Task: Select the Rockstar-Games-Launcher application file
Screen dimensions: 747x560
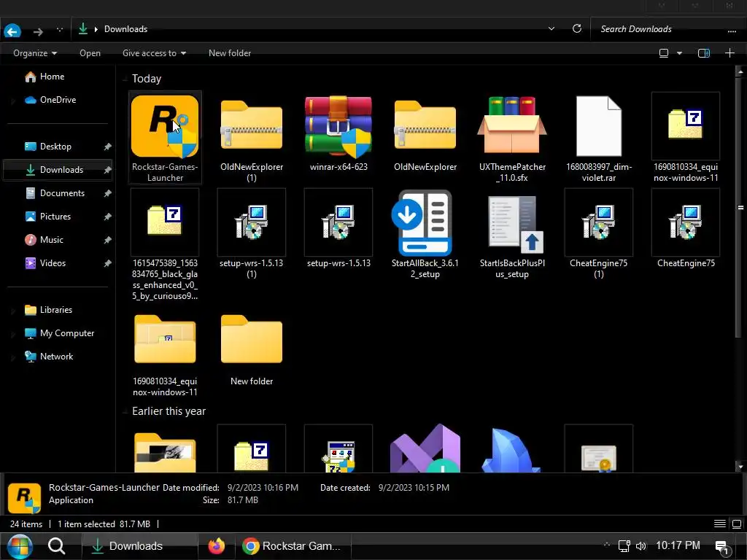Action: (x=165, y=137)
